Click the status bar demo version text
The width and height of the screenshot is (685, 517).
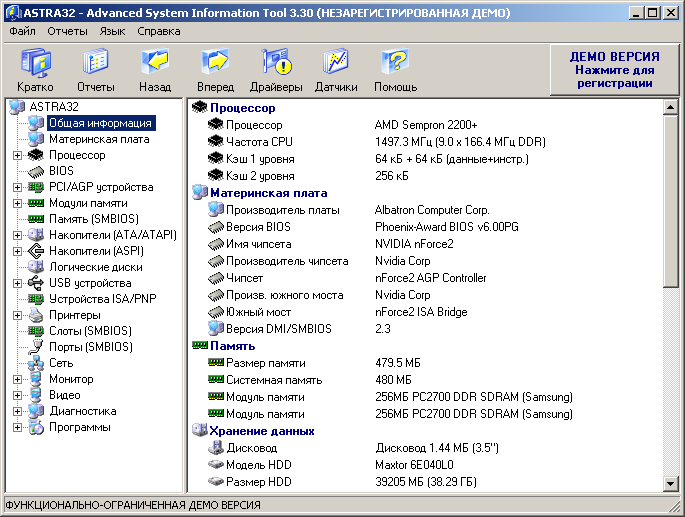pyautogui.click(x=133, y=505)
